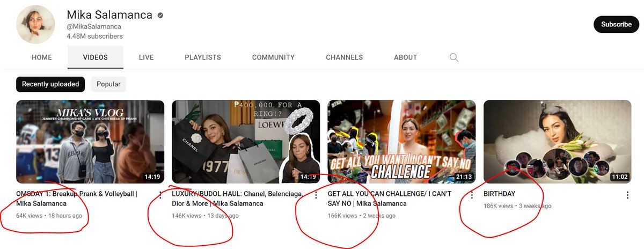This screenshot has height=249, width=644.
Task: Open the LUXURY/BUDOL HAUL video thumbnail
Action: click(x=246, y=142)
